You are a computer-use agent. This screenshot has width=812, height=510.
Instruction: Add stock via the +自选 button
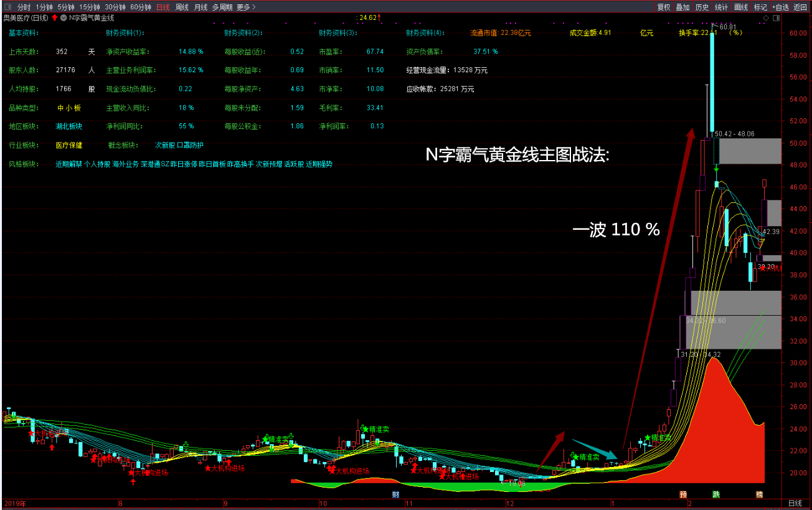[780, 7]
